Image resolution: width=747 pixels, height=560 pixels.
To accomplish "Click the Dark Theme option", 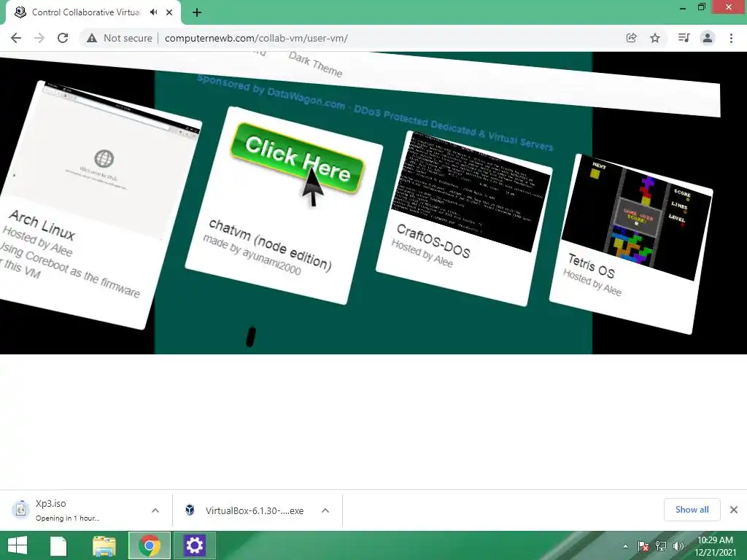I will click(315, 64).
